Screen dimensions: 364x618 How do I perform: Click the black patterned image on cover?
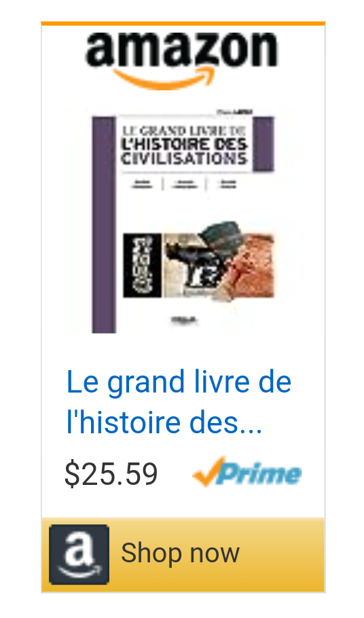pyautogui.click(x=142, y=265)
